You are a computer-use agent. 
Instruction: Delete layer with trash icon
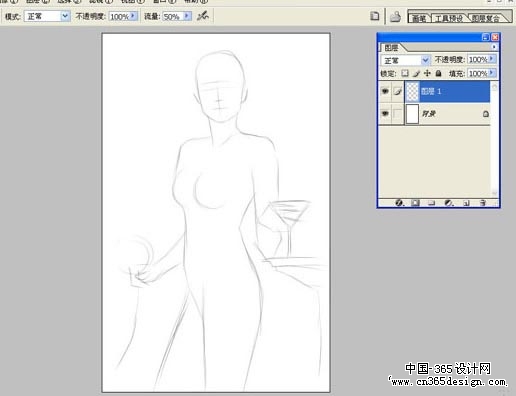point(483,203)
